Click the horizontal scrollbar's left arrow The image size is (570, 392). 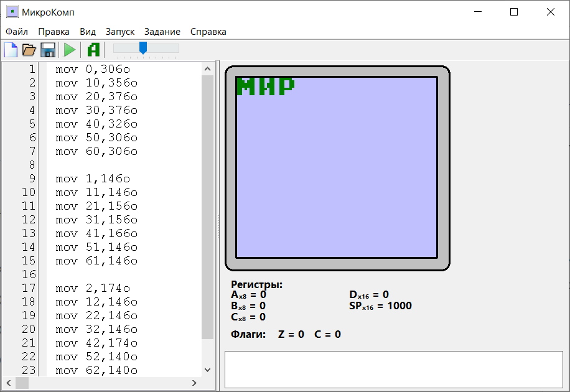pos(8,383)
